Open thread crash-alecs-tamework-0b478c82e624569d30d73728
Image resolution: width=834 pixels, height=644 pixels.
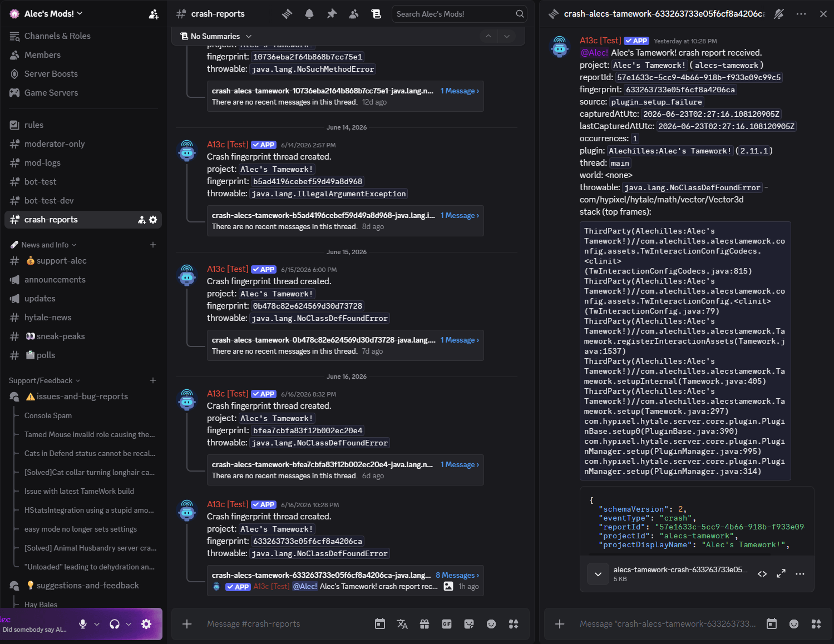click(x=323, y=340)
